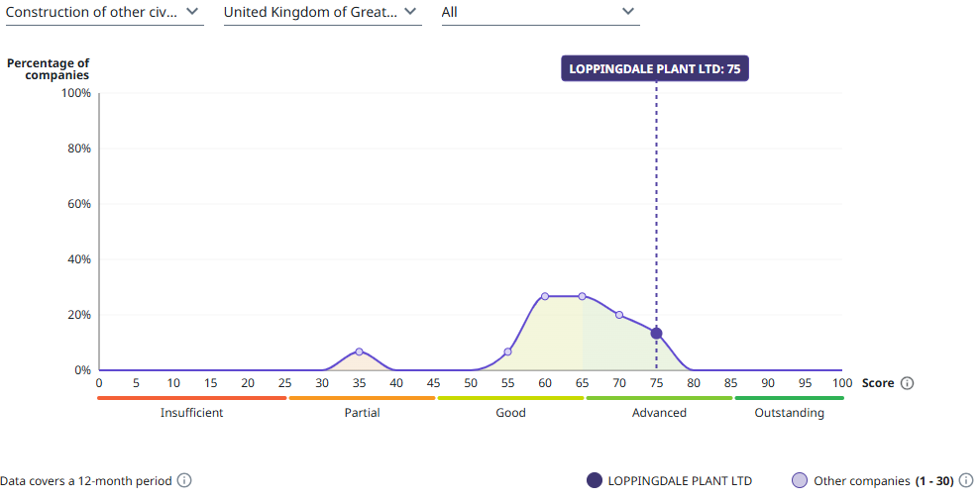Screen dimensions: 980x500
Task: Select the chart data point at score 65
Action: coord(582,296)
